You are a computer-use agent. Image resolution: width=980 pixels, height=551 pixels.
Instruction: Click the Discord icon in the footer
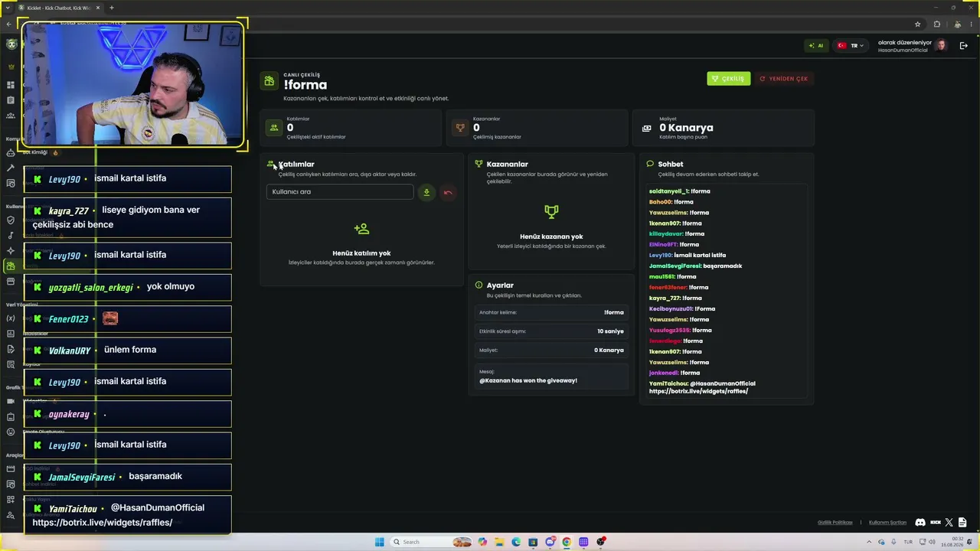point(920,523)
